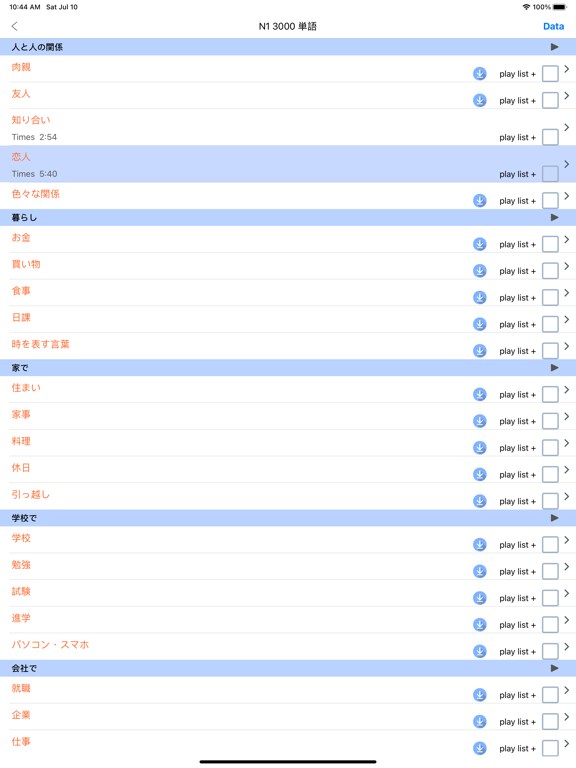Download audio for 就職

[x=480, y=695]
